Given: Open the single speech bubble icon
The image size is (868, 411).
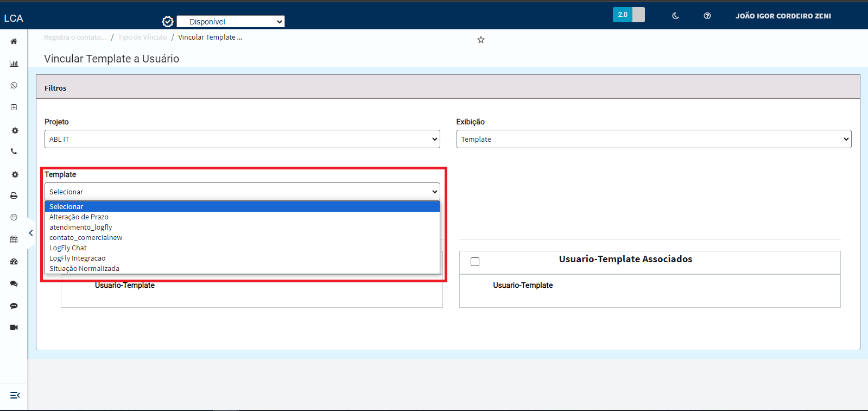Looking at the screenshot, I should (x=14, y=306).
